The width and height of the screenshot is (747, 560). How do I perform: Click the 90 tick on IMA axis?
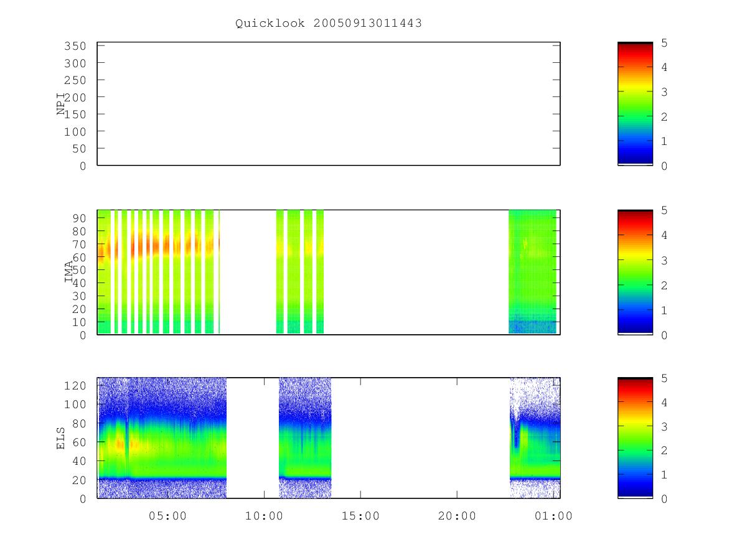click(78, 217)
